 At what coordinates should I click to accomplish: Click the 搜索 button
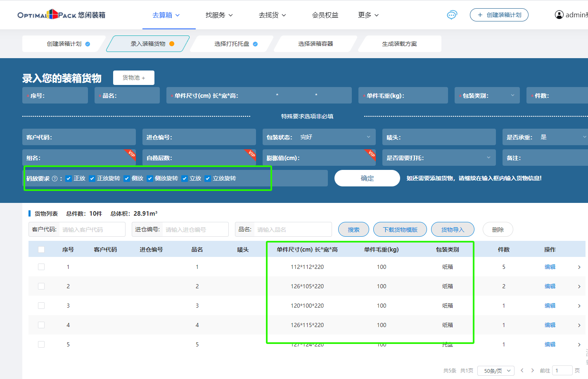(353, 230)
